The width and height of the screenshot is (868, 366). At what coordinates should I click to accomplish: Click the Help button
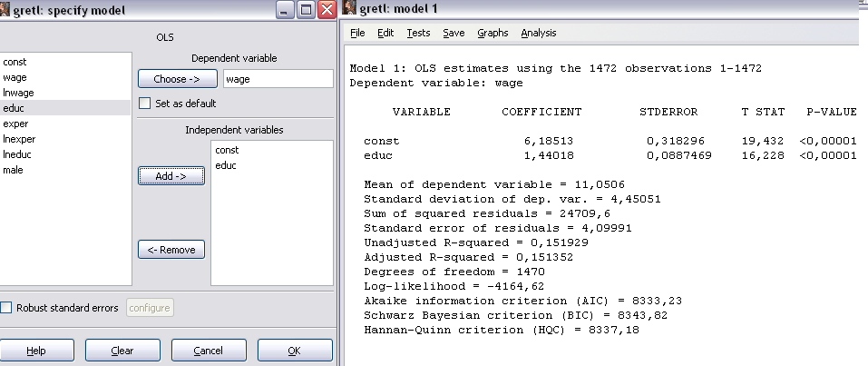tap(36, 351)
